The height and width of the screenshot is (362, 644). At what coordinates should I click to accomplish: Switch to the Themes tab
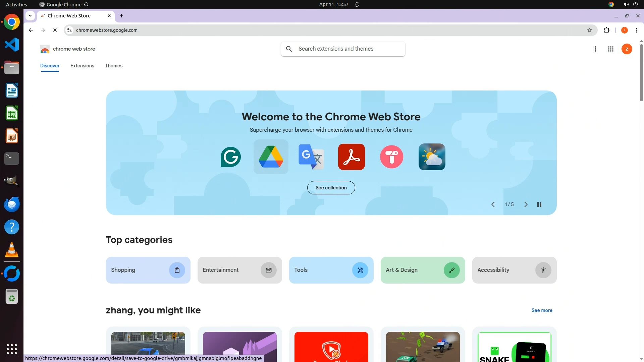pyautogui.click(x=113, y=66)
